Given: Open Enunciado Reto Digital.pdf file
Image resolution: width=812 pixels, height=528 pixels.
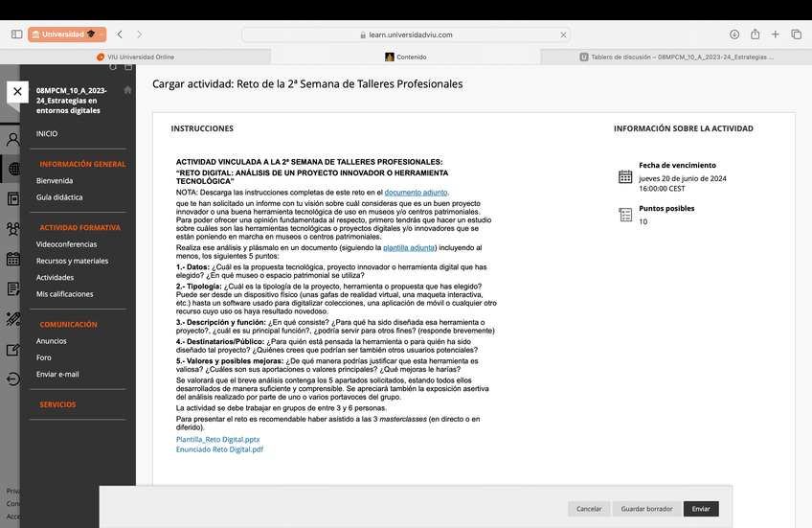Looking at the screenshot, I should tap(219, 449).
